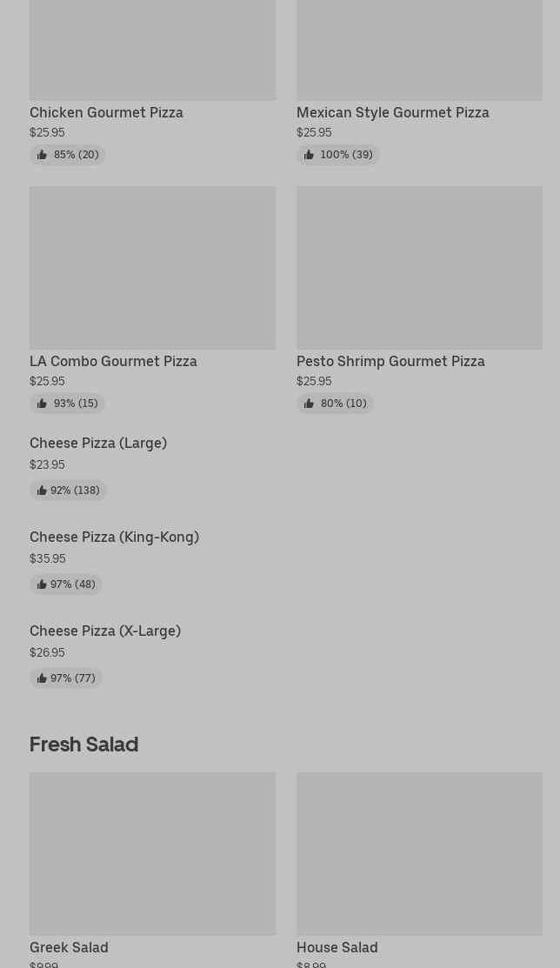Click thumbs-up icon beside 100% (39) rating
The height and width of the screenshot is (968, 560).
point(309,155)
